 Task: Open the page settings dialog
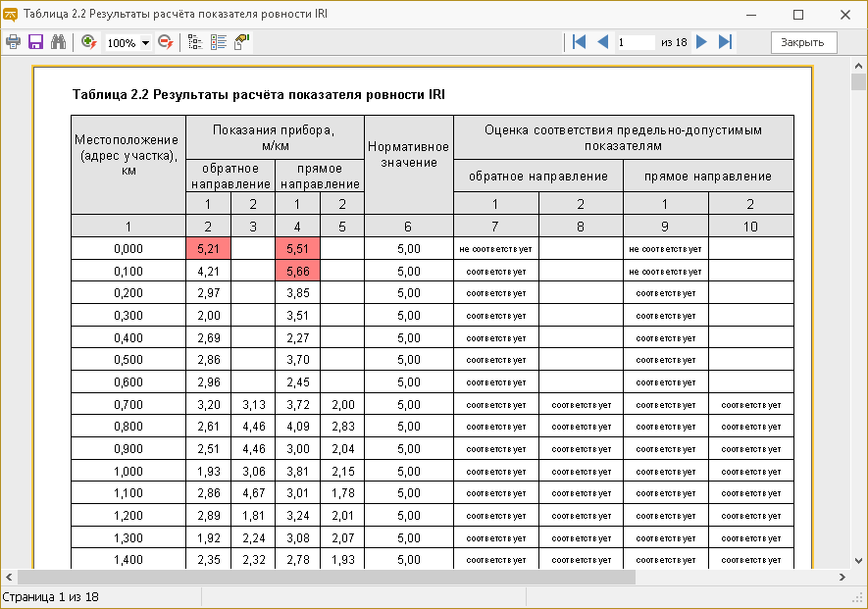(242, 42)
